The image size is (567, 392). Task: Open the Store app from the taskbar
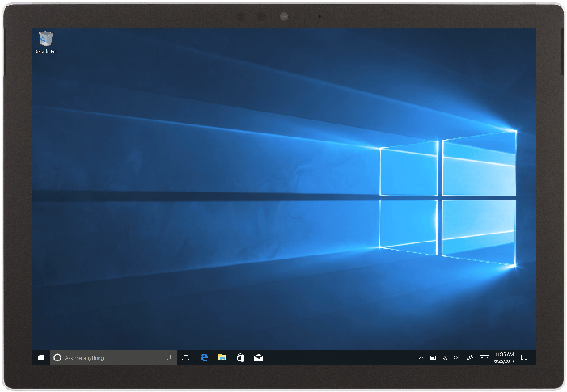240,357
